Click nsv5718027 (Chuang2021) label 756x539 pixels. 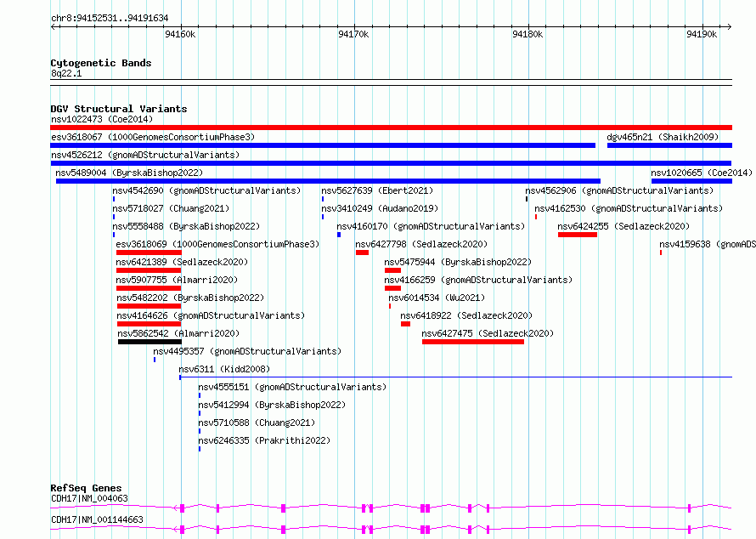tap(171, 208)
